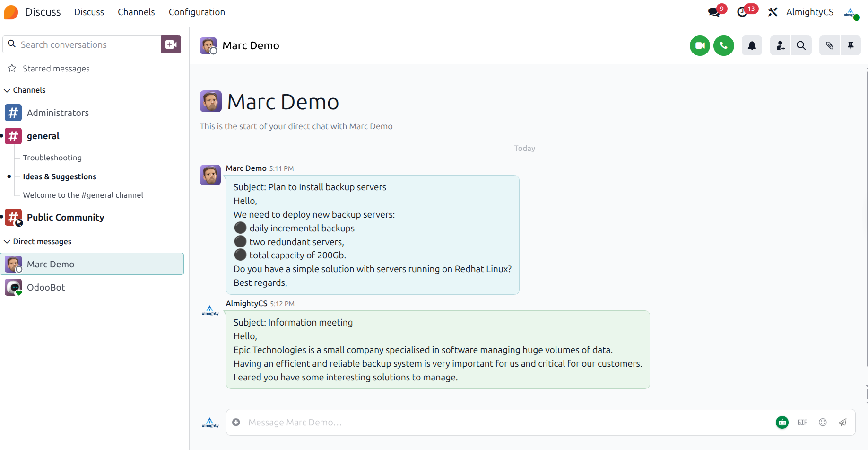Click the Information meeting message
Image resolution: width=868 pixels, height=450 pixels.
click(438, 350)
